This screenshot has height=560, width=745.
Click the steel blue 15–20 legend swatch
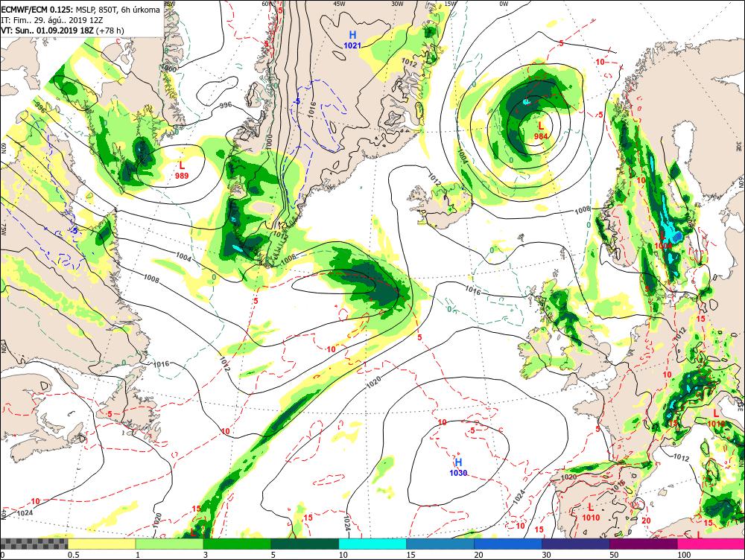(440, 544)
